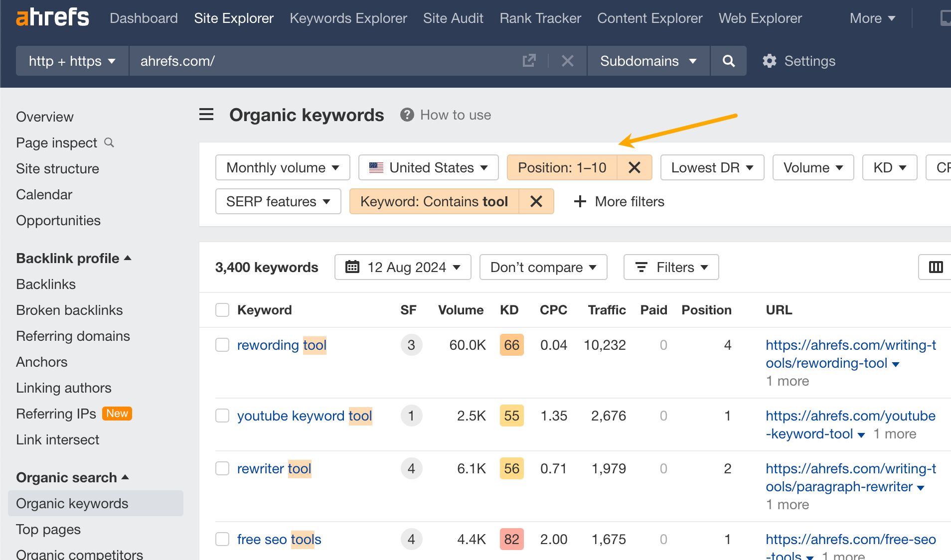Open the column customization icon above the URL column
Screen dimensions: 951x560
pos(936,267)
